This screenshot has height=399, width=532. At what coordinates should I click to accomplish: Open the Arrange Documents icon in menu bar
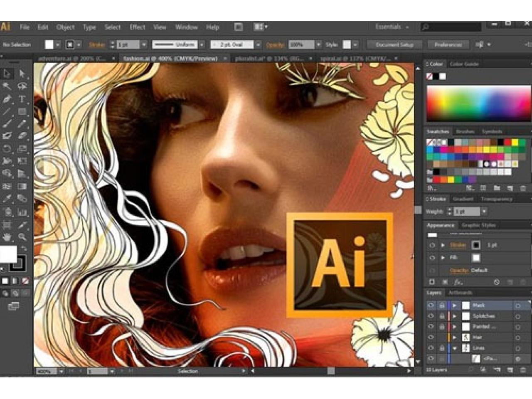click(x=260, y=27)
